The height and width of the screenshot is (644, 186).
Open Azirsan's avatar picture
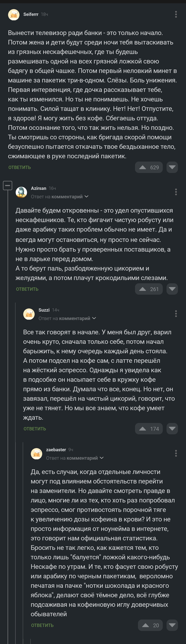[22, 192]
